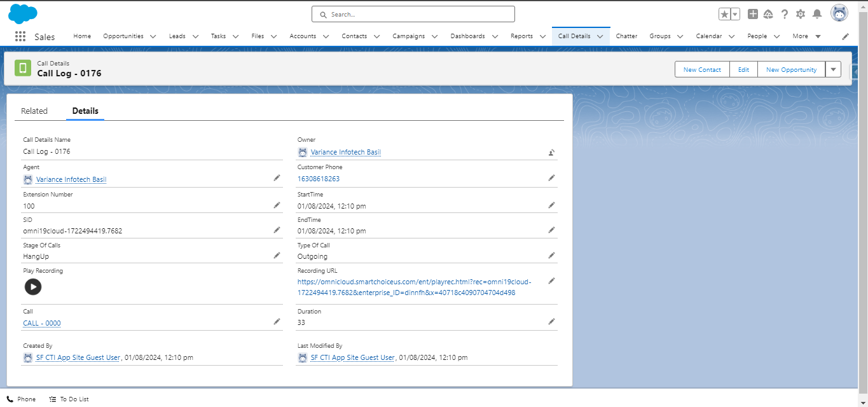Open the Chatter tab
The height and width of the screenshot is (407, 868).
click(x=626, y=36)
